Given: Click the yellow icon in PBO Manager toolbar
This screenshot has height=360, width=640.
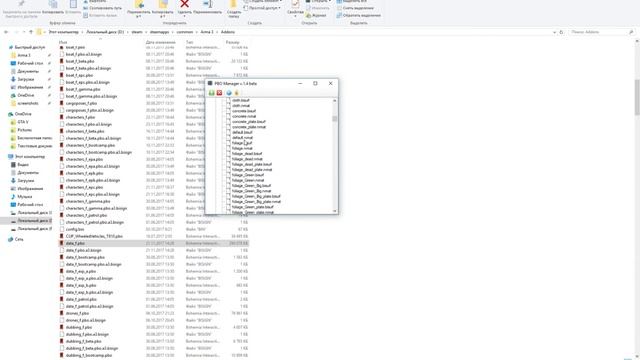Looking at the screenshot, I should [236, 93].
